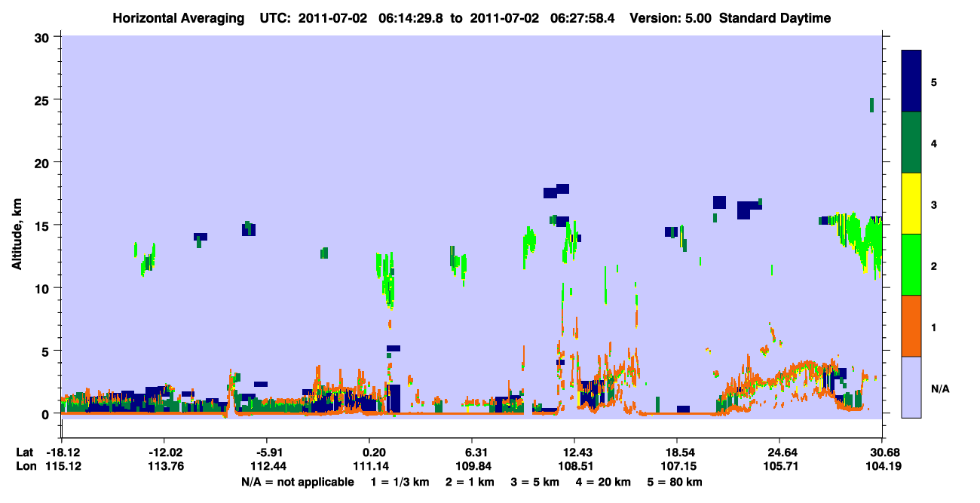Click the latitude value -5.91
This screenshot has height=503, width=980.
click(x=266, y=452)
